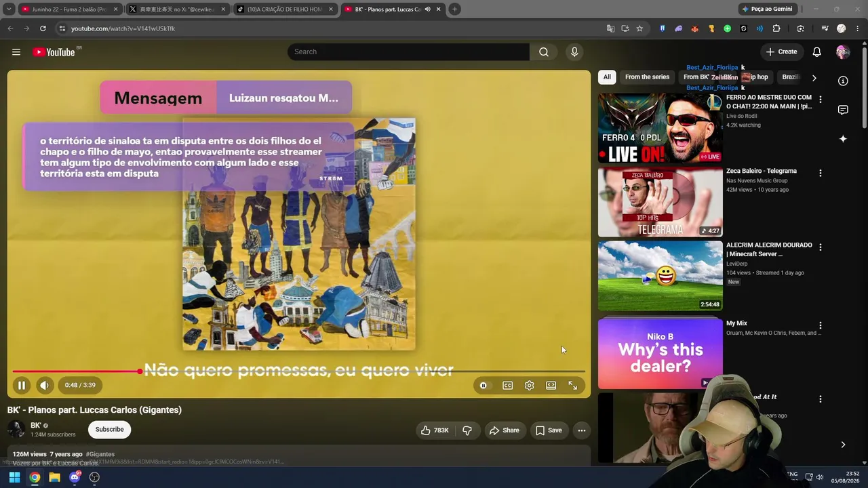This screenshot has height=488, width=868.
Task: Open the sparkle Ask side panel icon
Action: tap(843, 139)
